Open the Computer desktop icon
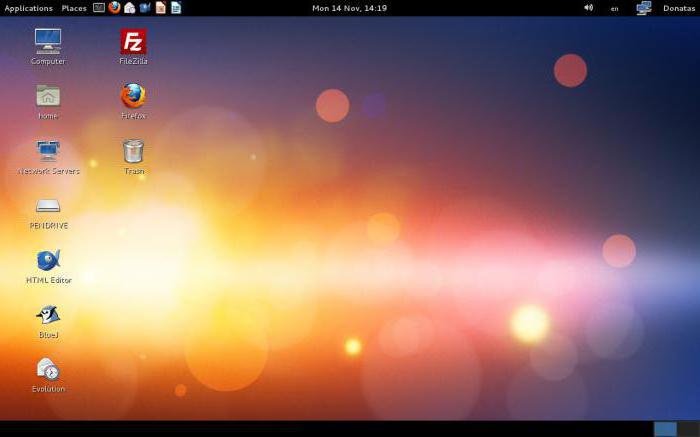The width and height of the screenshot is (700, 437). [48, 41]
